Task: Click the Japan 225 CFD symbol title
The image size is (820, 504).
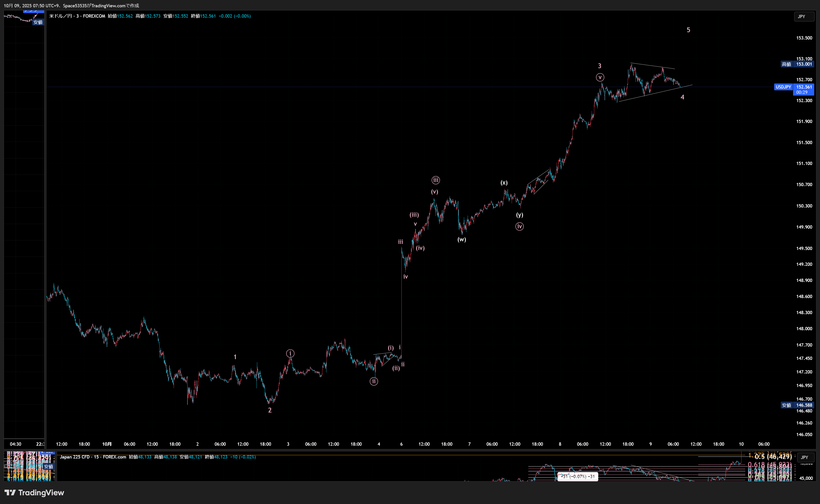Action: pos(75,457)
